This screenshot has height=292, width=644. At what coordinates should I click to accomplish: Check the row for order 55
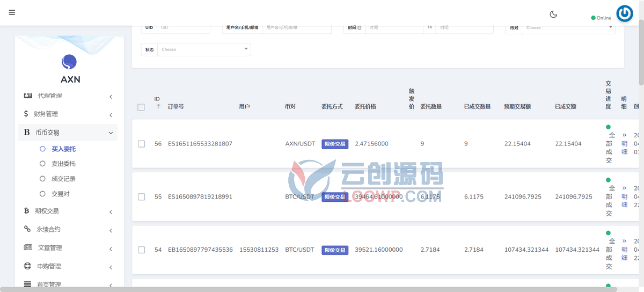(x=141, y=197)
